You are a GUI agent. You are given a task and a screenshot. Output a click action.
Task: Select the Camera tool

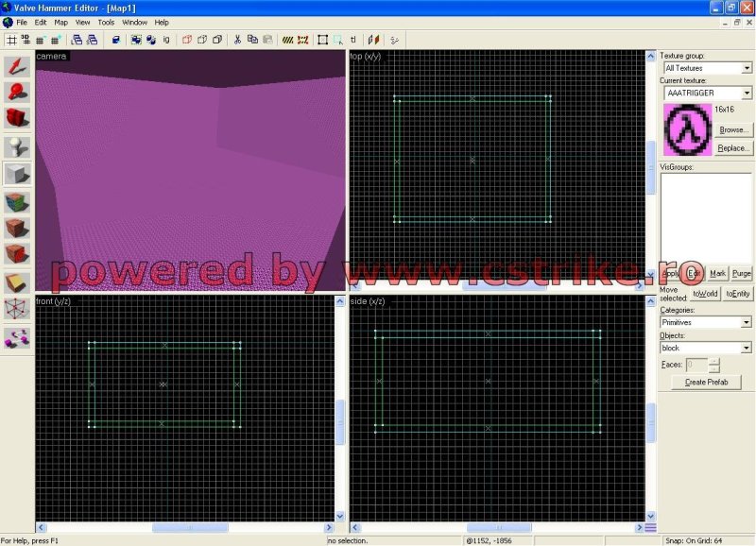(17, 119)
